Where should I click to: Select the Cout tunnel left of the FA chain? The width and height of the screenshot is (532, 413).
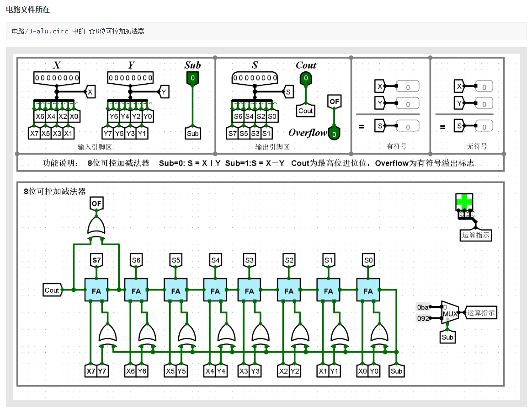click(x=52, y=290)
